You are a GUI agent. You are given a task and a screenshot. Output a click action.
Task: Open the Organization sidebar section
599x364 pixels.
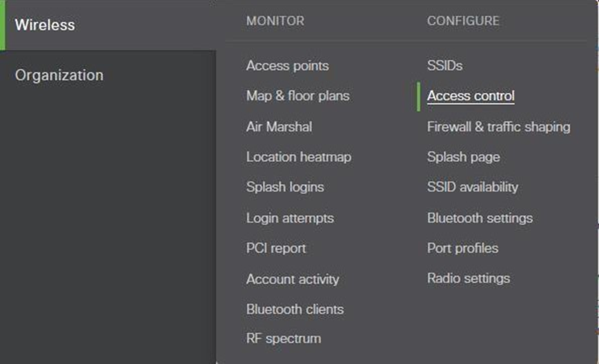click(59, 75)
